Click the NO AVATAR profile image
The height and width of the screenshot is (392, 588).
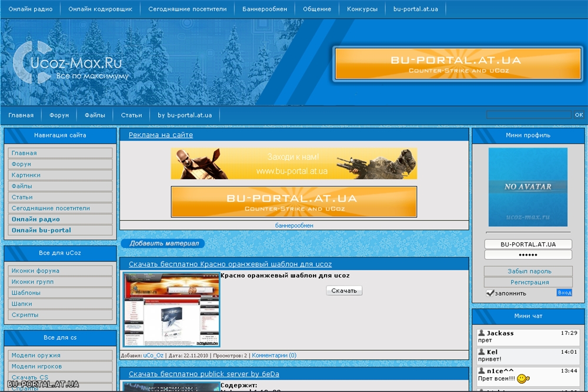click(x=528, y=187)
